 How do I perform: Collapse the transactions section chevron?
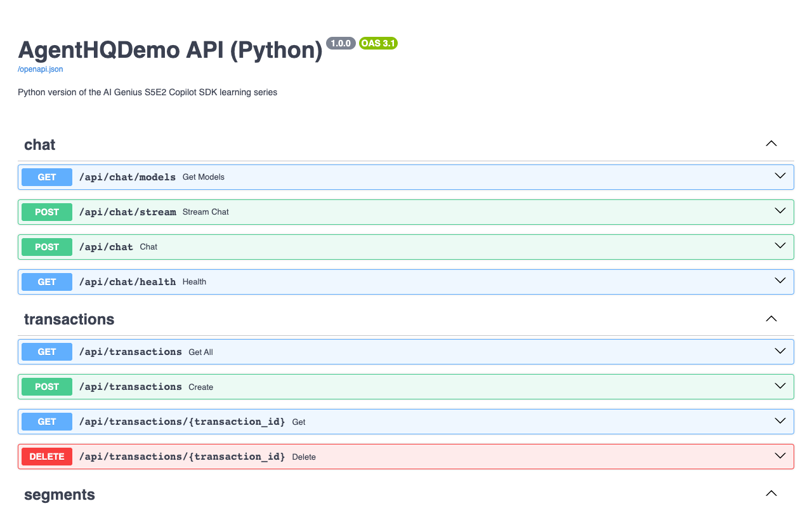pos(771,318)
